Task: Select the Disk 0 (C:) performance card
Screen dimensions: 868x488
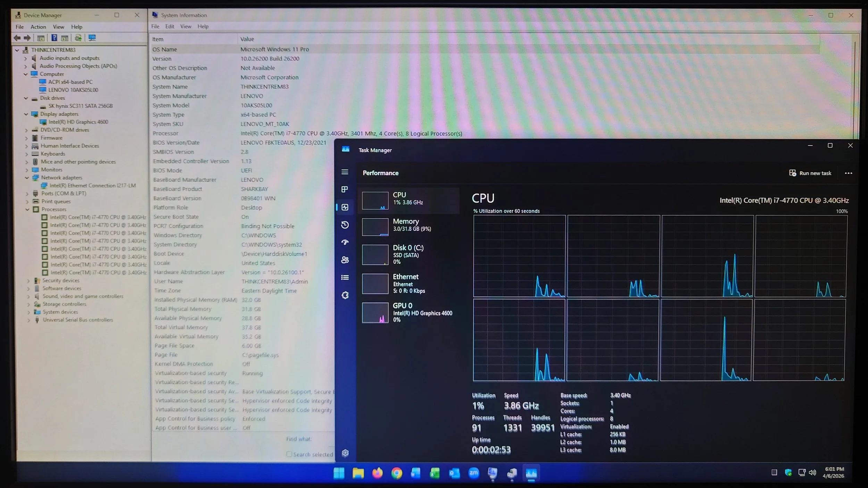Action: [409, 255]
